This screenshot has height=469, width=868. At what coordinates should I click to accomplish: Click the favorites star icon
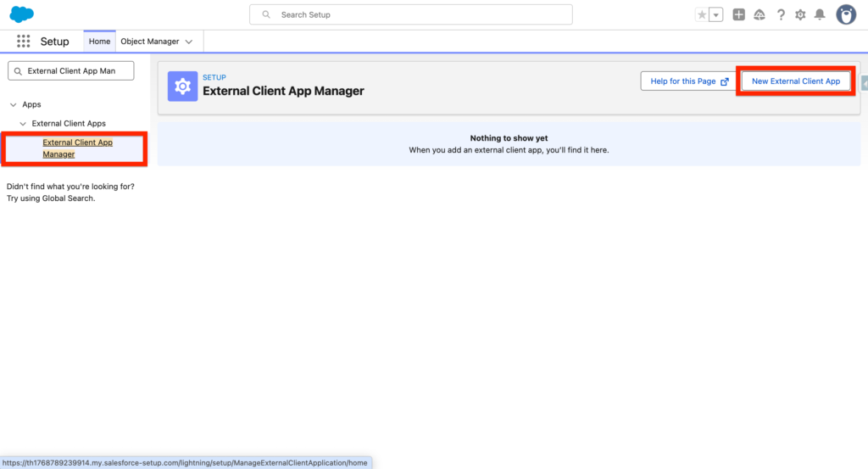(x=702, y=14)
